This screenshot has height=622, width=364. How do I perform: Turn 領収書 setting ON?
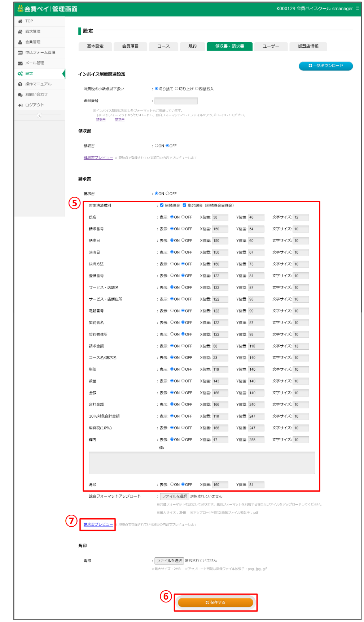pyautogui.click(x=157, y=146)
